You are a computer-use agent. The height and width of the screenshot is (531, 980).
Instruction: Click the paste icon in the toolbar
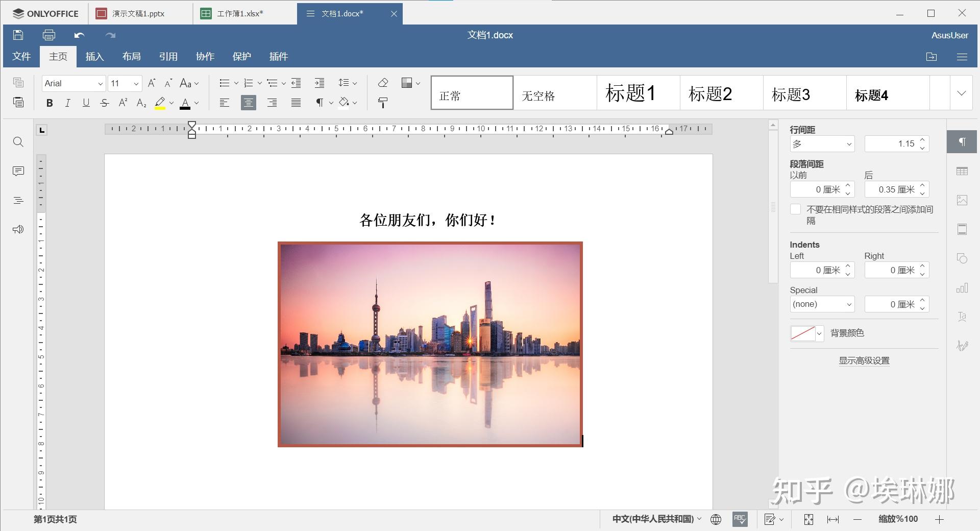click(x=18, y=102)
